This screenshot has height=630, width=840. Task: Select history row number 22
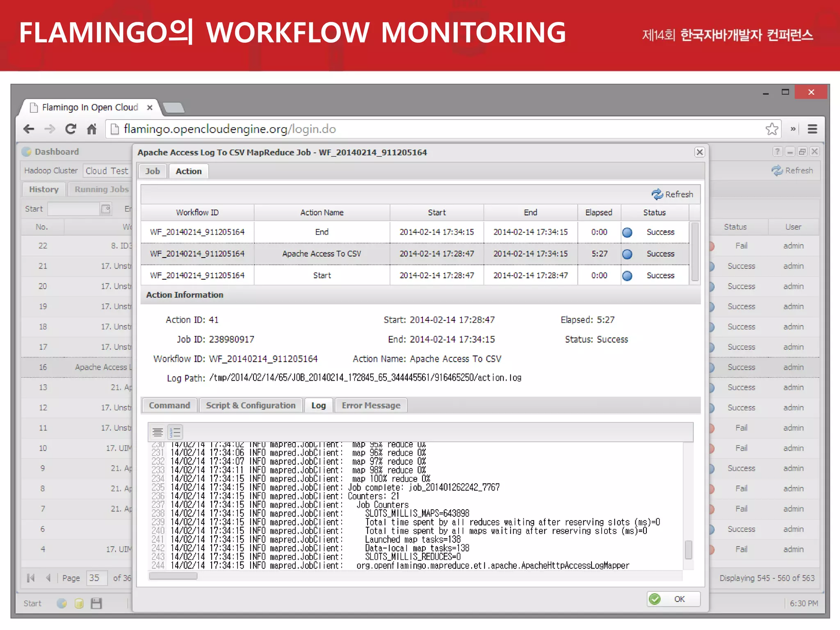click(x=77, y=246)
